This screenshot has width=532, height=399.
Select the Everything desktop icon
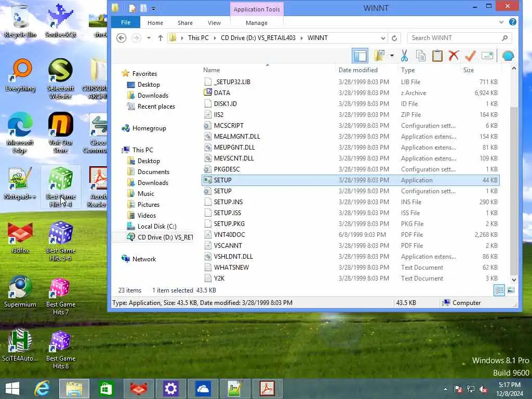pyautogui.click(x=20, y=75)
